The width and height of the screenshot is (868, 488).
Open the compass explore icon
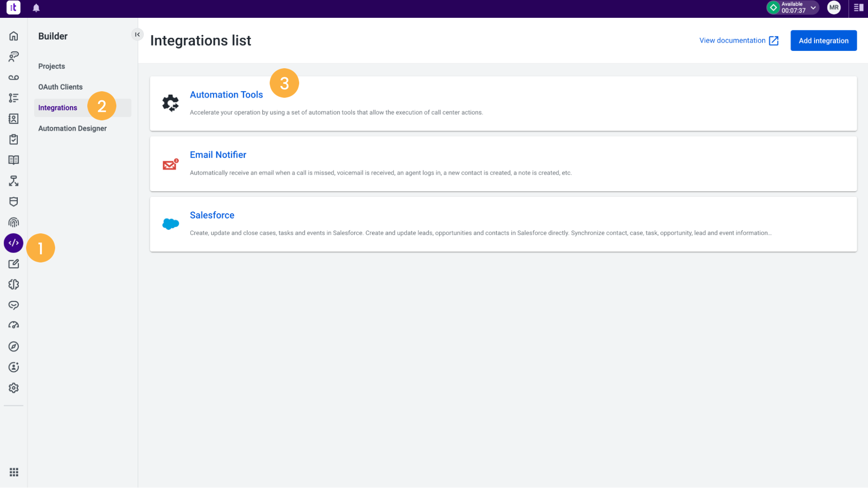point(13,346)
